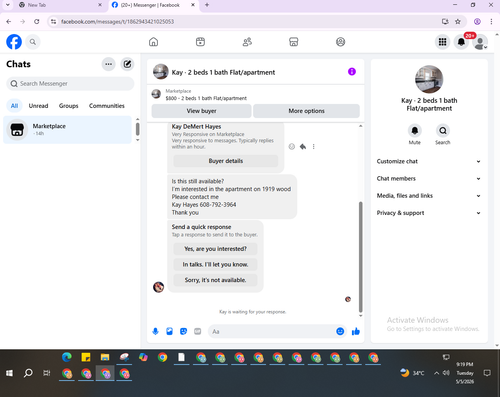500x397 pixels.
Task: Send quick response Sorry, it's not available.
Action: tap(215, 280)
